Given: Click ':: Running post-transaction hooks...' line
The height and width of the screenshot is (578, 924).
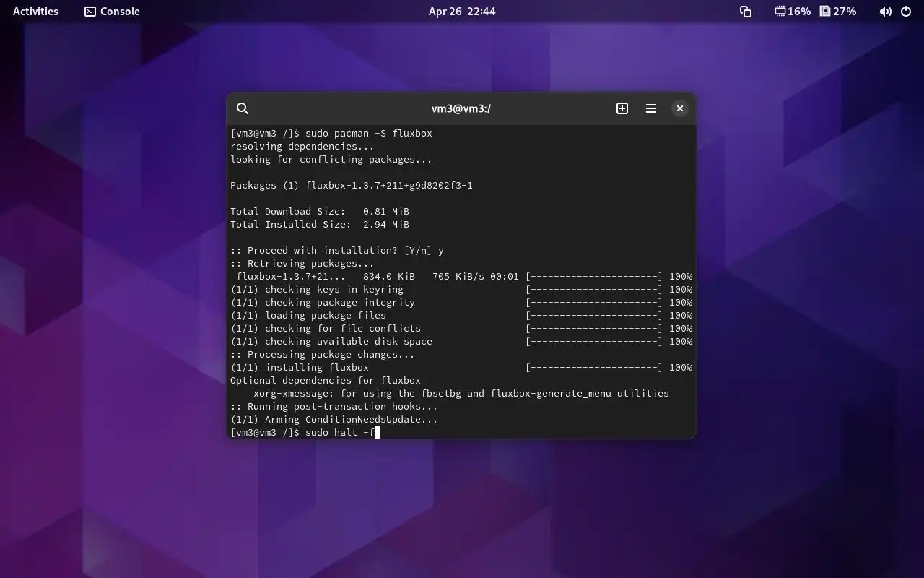Looking at the screenshot, I should tap(334, 407).
